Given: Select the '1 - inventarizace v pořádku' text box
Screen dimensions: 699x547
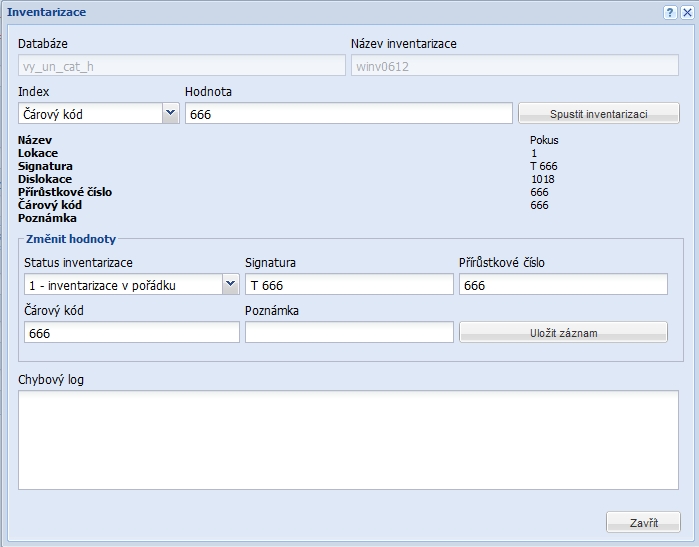Looking at the screenshot, I should pyautogui.click(x=120, y=285).
